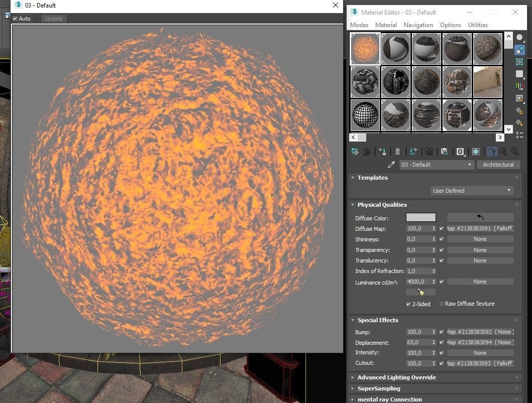Select the wireframe sphere sample slot

click(x=365, y=115)
